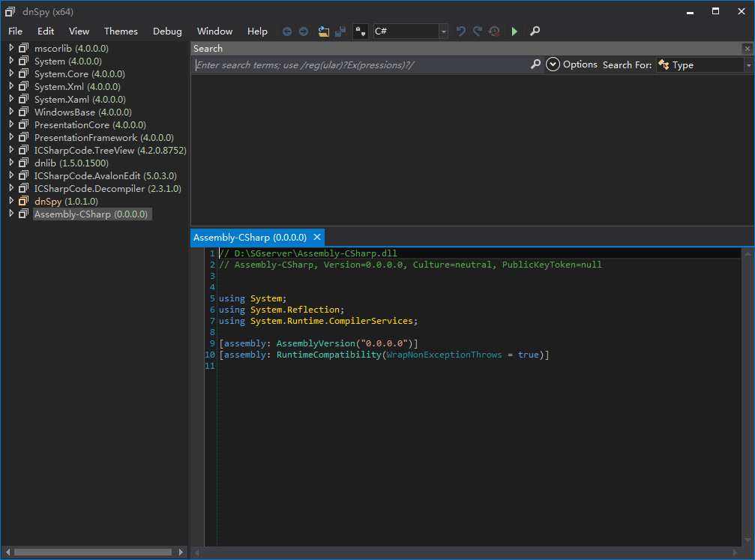Open the C# language dropdown
The height and width of the screenshot is (560, 755).
coord(444,31)
